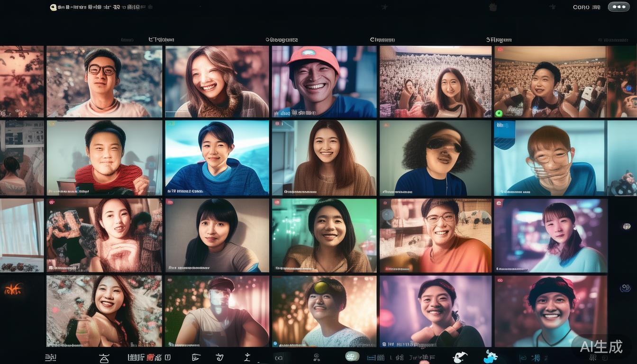This screenshot has height=364, width=637.
Task: Select the woman in orange shirt with glasses
Action: (436, 236)
